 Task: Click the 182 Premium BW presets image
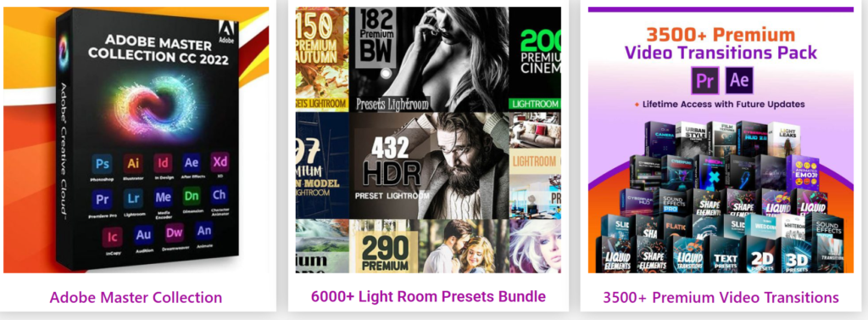429,59
